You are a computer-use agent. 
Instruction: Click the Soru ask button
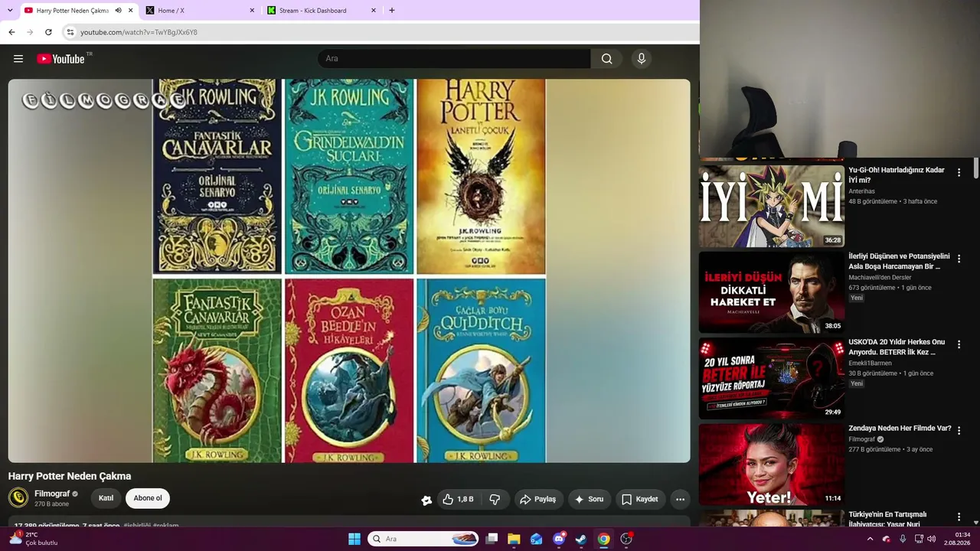click(x=589, y=499)
